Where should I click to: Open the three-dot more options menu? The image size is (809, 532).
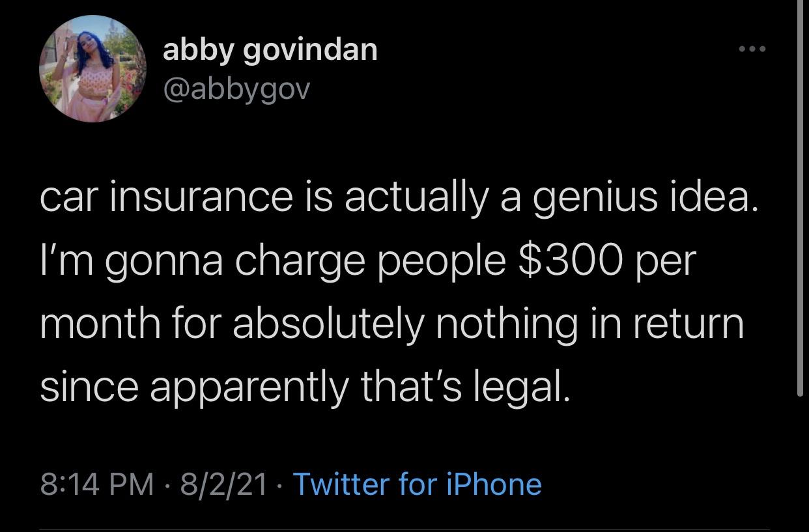[x=752, y=49]
